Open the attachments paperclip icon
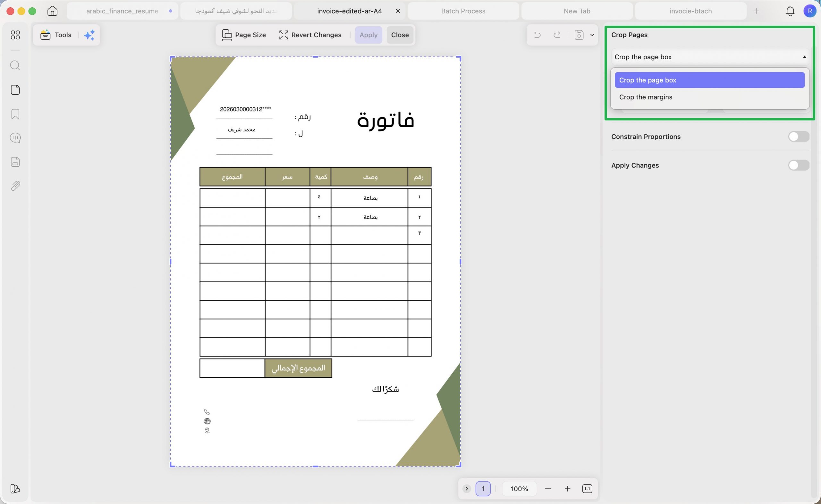Image resolution: width=821 pixels, height=504 pixels. (x=15, y=186)
